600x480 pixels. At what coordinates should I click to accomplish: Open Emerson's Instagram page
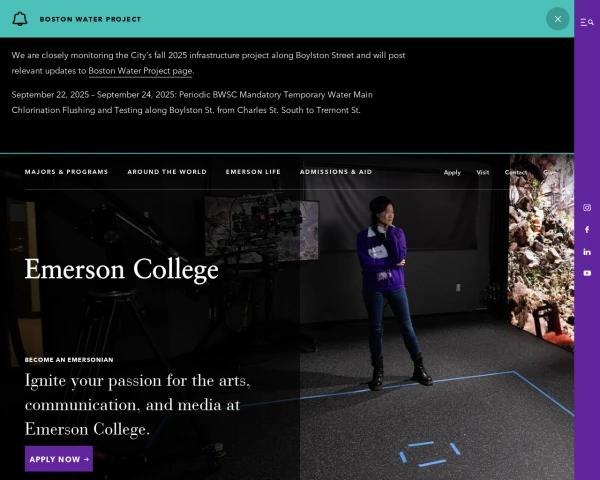(x=587, y=207)
